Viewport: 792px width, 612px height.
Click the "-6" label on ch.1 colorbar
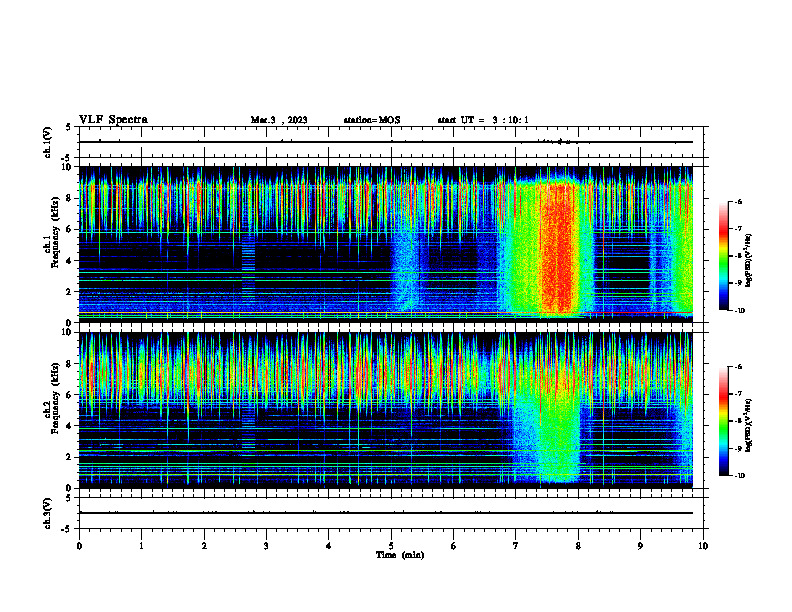[738, 201]
